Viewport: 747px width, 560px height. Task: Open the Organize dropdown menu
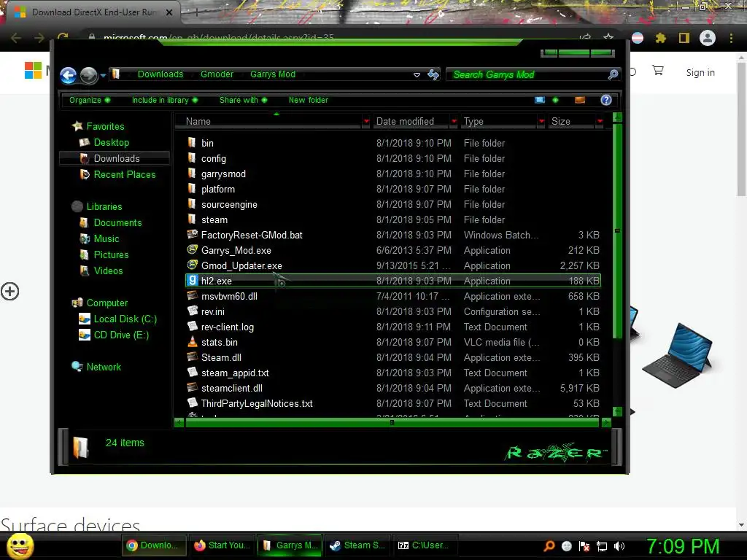[x=90, y=100]
